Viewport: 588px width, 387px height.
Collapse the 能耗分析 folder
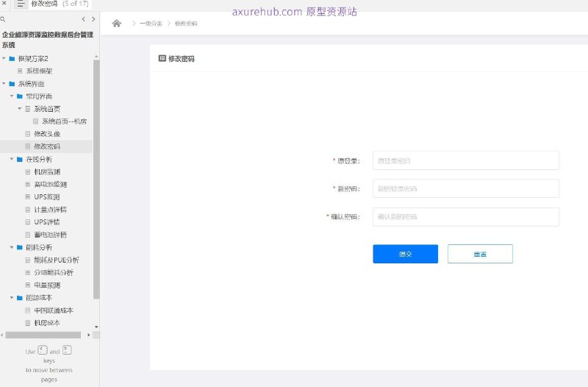12,247
